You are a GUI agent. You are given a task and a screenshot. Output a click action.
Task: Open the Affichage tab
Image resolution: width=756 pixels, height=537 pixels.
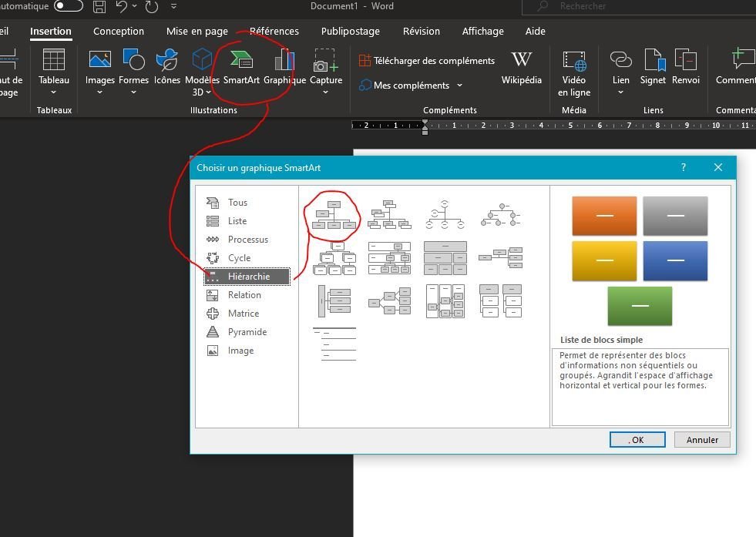click(x=483, y=32)
